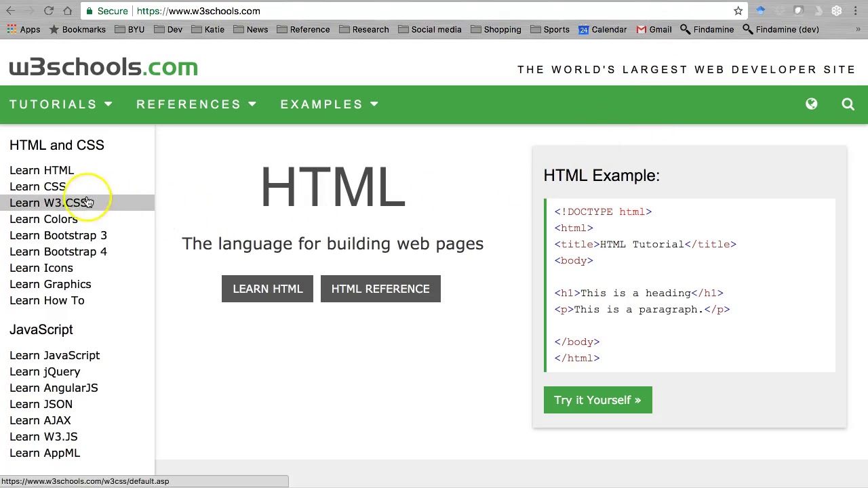Open the Apps grid shortcut
Screen dimensions: 868x488
(x=24, y=29)
